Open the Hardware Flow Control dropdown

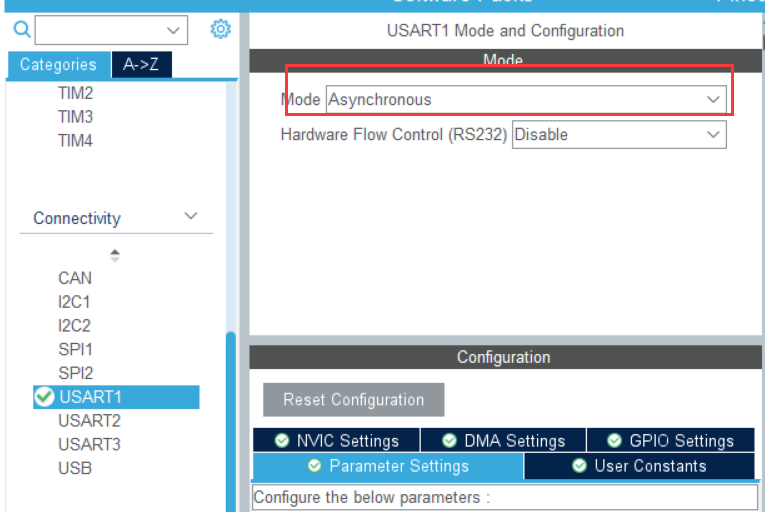tap(619, 135)
